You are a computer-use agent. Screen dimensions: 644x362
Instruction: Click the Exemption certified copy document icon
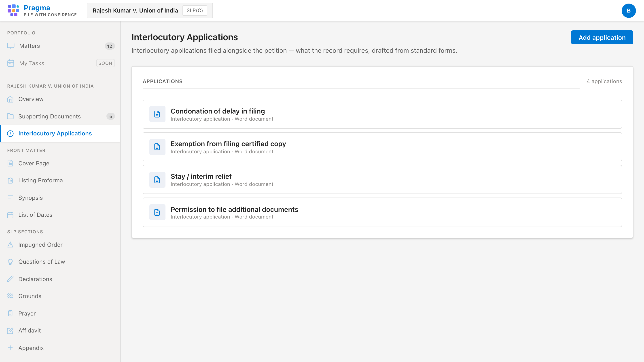click(157, 147)
